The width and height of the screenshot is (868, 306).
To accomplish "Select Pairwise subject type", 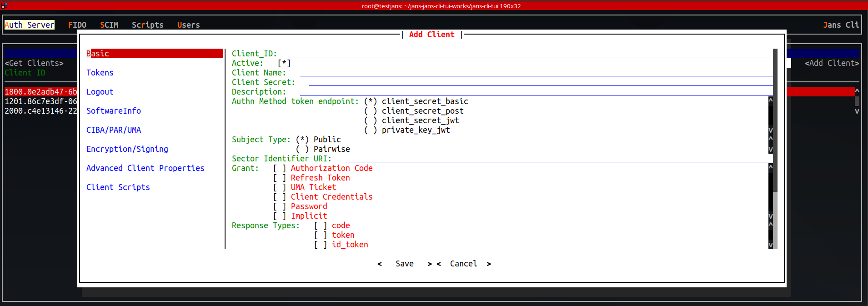I will click(x=302, y=149).
